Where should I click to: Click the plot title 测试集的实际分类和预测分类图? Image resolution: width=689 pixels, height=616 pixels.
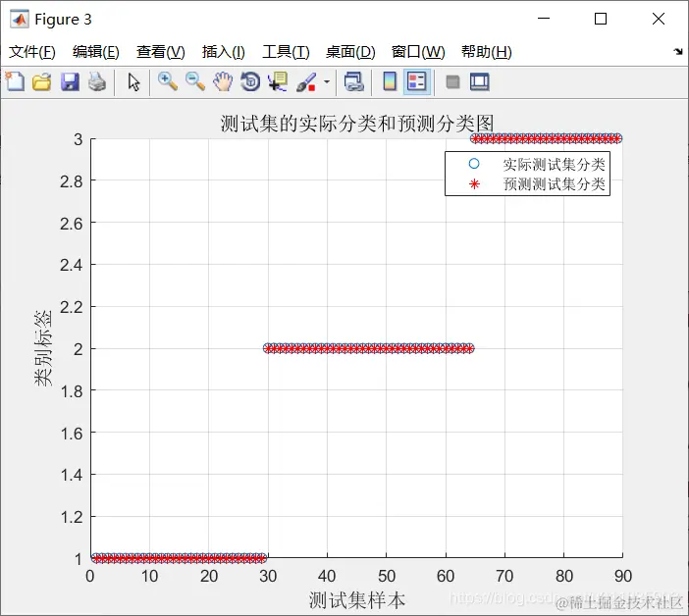[357, 124]
